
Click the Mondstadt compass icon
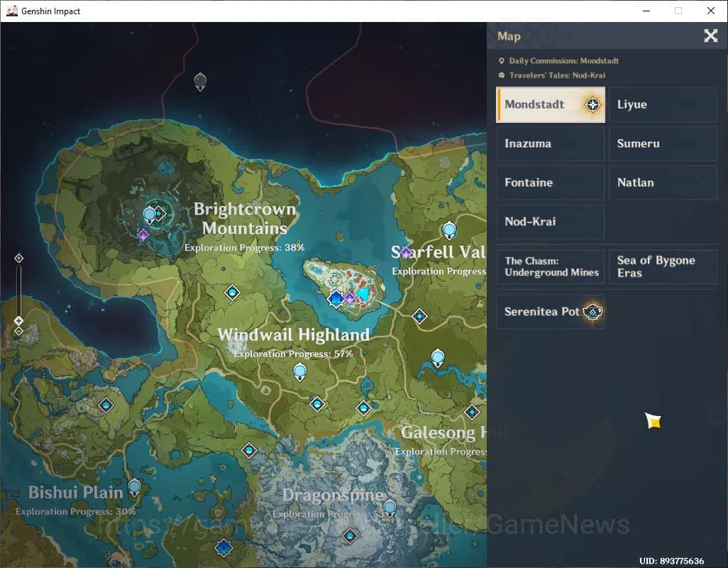593,105
